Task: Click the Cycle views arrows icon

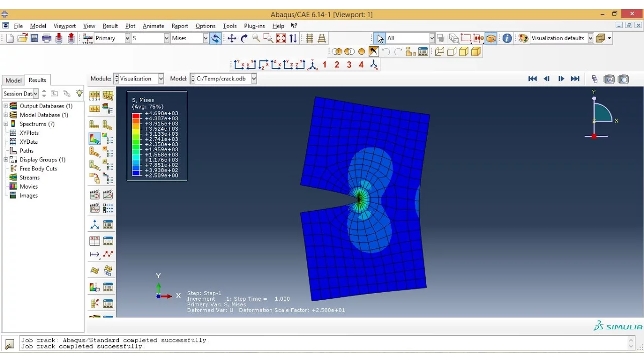Action: [x=293, y=38]
